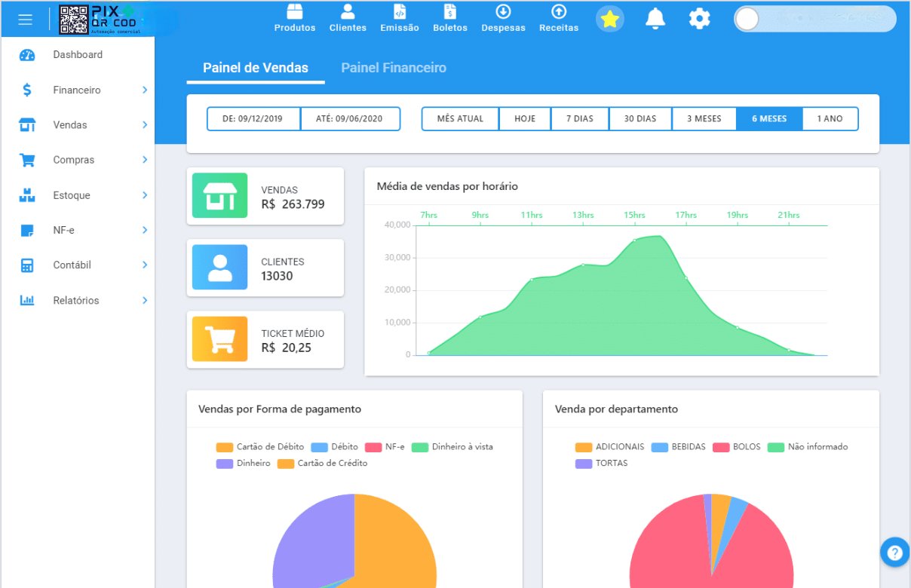Go to Dashboard in the sidebar
911x588 pixels.
pos(78,55)
